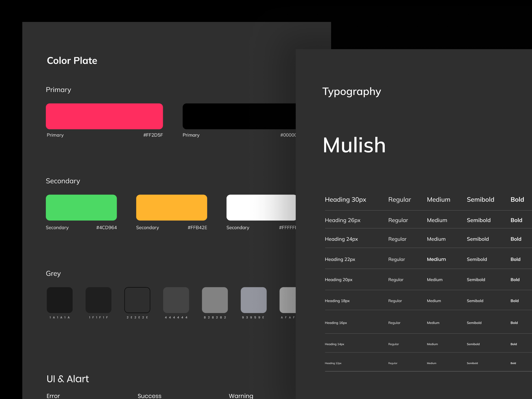Viewport: 532px width, 399px height.
Task: Click the 1F1F1F grey swatch
Action: click(99, 300)
